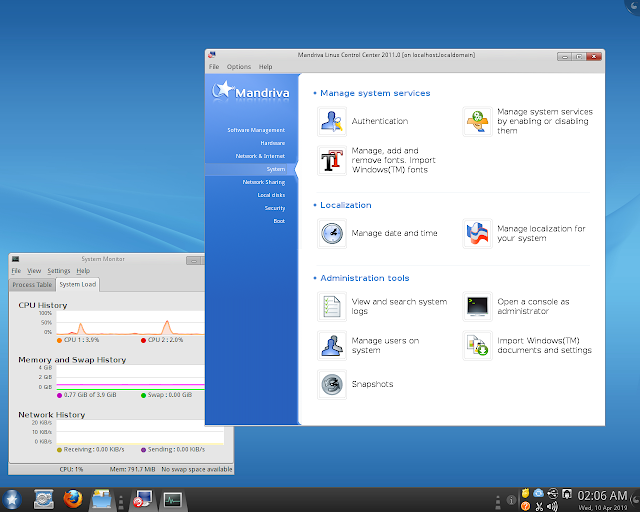Screen dimensions: 640x512
Task: Click the manage system services icon
Action: point(477,122)
